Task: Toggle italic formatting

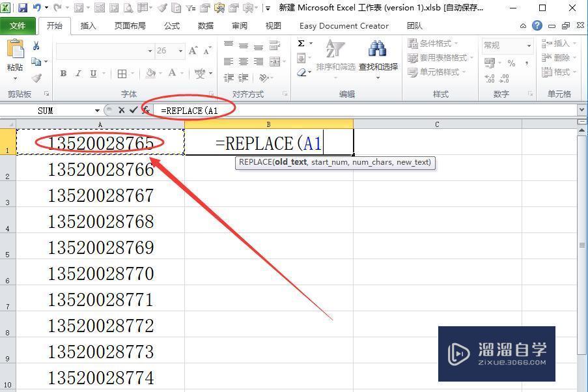Action: 77,73
